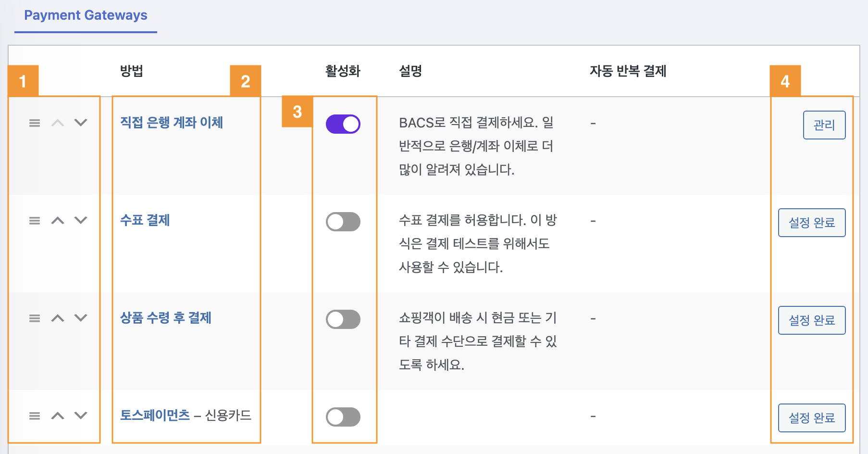Click drag handle for 직접 은행 계좌 이체 row
This screenshot has height=454, width=868.
pyautogui.click(x=35, y=123)
